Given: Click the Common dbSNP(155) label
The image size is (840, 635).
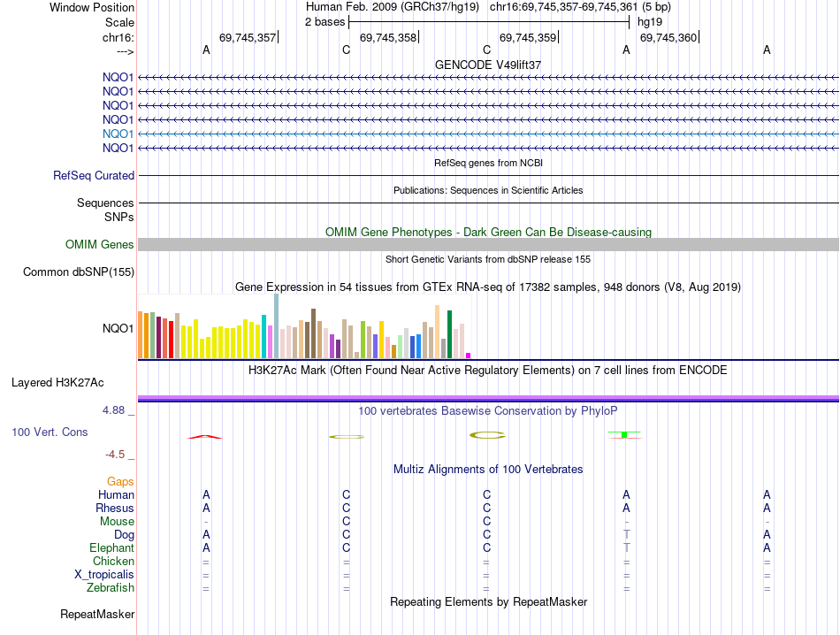Looking at the screenshot, I should point(79,272).
